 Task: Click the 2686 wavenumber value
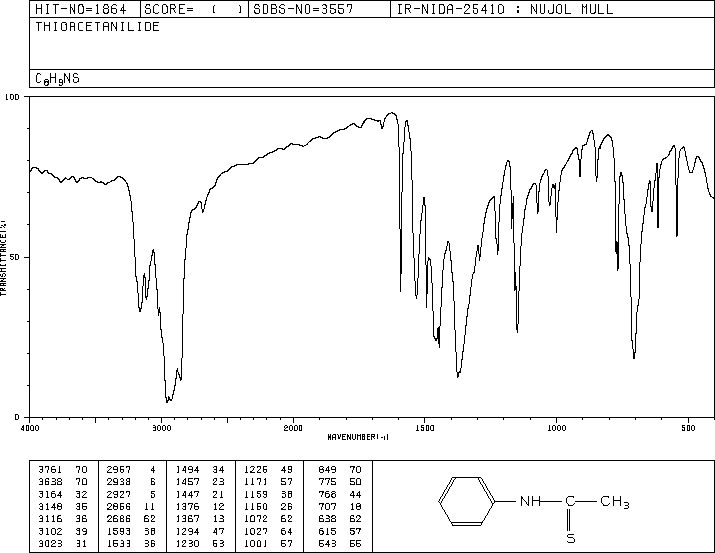click(119, 519)
